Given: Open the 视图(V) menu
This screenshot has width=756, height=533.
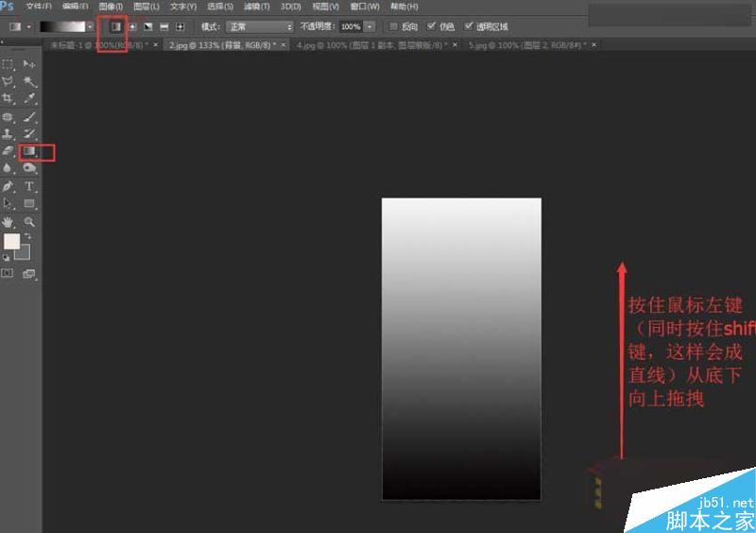Looking at the screenshot, I should tap(325, 7).
